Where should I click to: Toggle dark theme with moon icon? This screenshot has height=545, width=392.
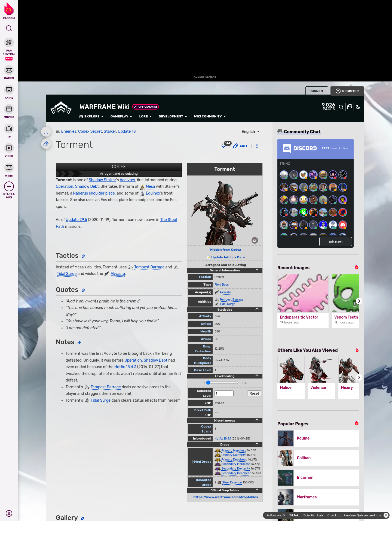(358, 107)
